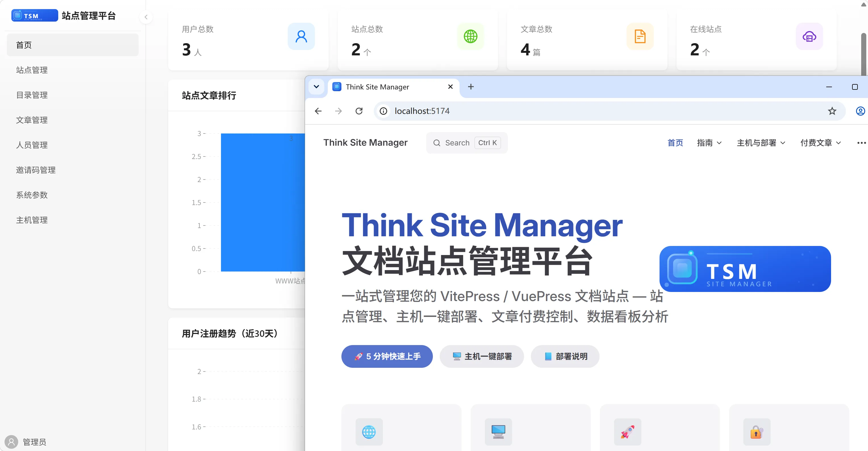This screenshot has width=868, height=451.
Task: Click the 5 分钟快速上手 button
Action: [x=387, y=356]
